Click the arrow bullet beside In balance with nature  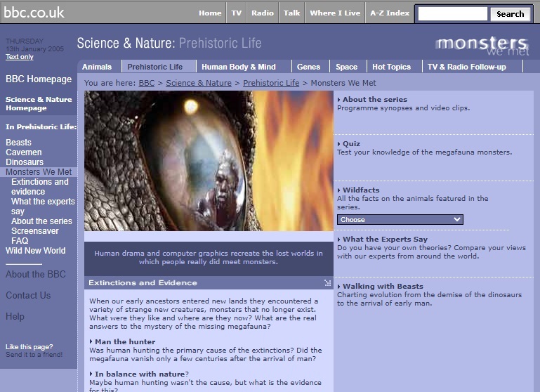click(x=91, y=374)
